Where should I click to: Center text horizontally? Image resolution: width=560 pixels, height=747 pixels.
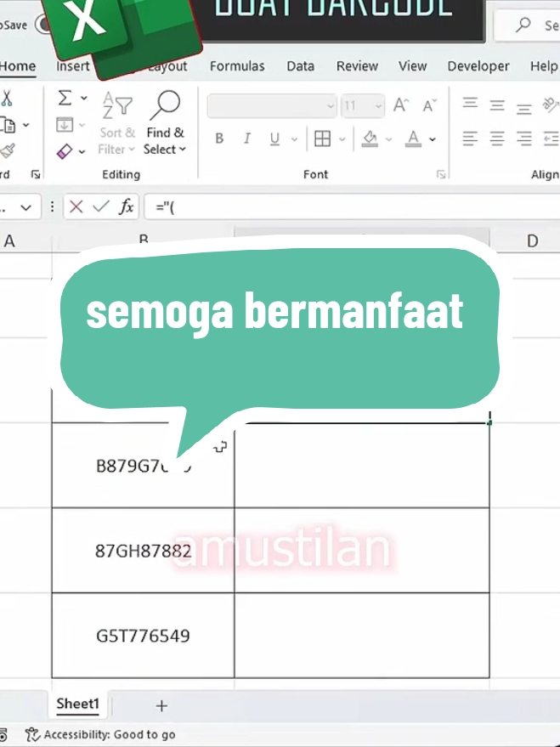point(497,139)
